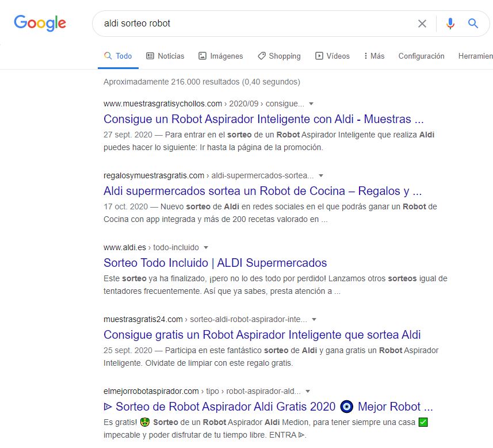
Task: Expand dropdown arrow beside muestrasgratis24.com URL
Action: pyautogui.click(x=314, y=319)
